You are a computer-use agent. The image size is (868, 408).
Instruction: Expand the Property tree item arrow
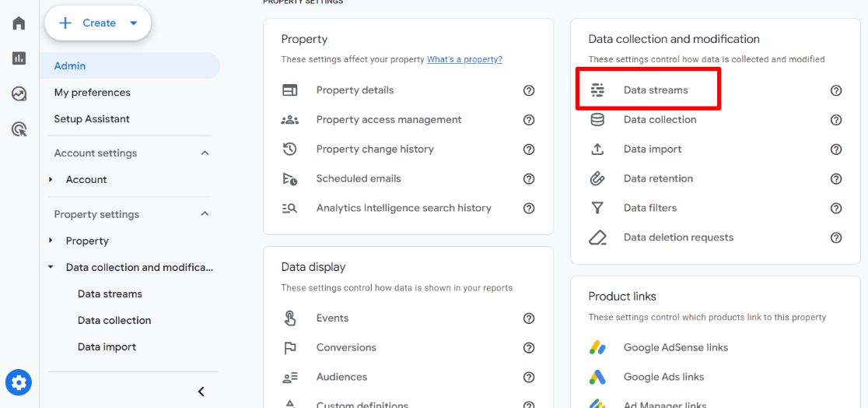click(51, 241)
